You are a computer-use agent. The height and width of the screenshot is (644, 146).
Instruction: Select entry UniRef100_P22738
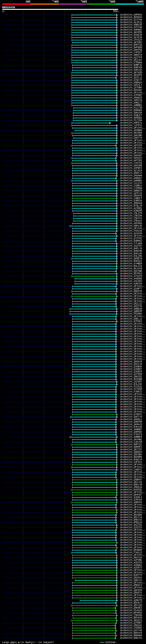131,108
